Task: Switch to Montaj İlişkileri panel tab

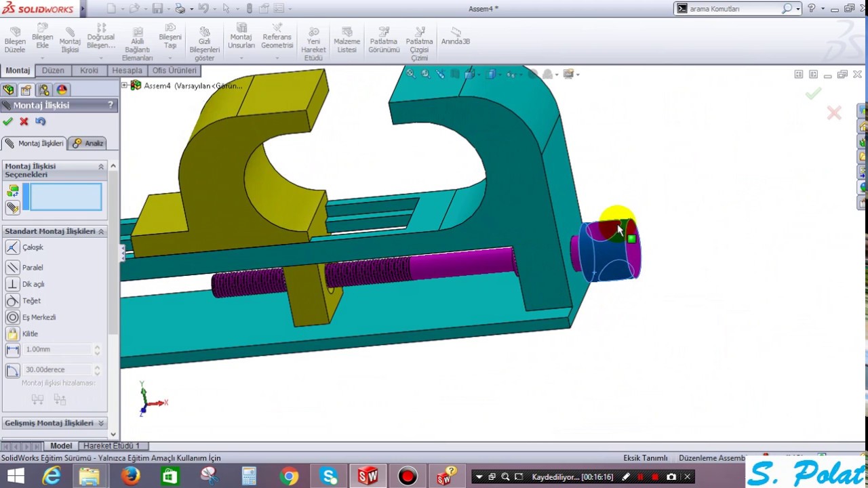Action: pos(33,143)
